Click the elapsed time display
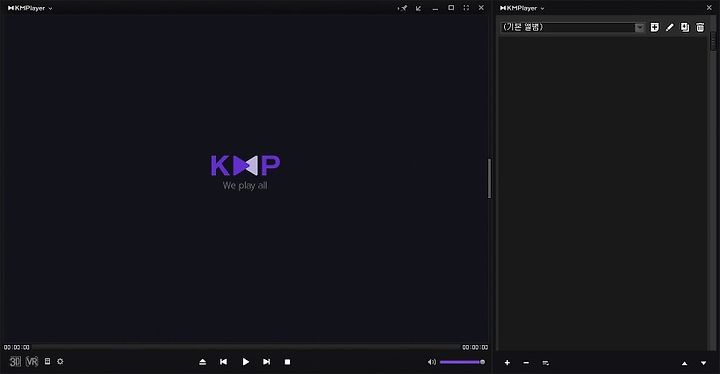The image size is (720, 374). click(17, 347)
